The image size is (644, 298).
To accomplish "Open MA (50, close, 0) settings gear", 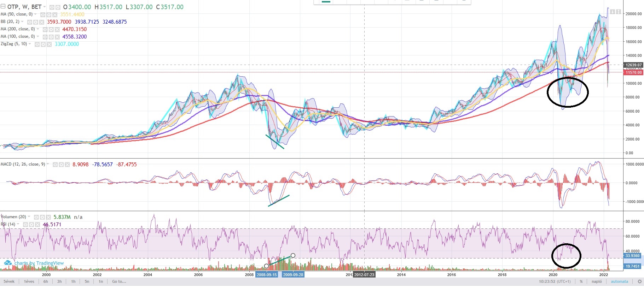I will tap(49, 14).
